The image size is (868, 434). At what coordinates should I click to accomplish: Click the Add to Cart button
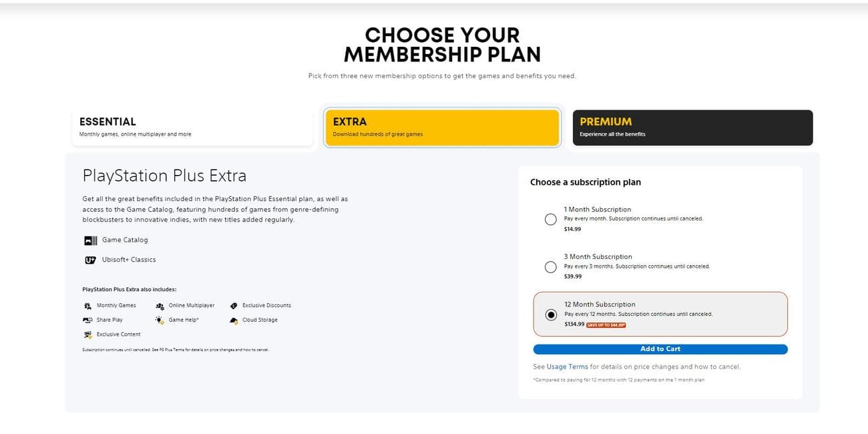tap(660, 349)
